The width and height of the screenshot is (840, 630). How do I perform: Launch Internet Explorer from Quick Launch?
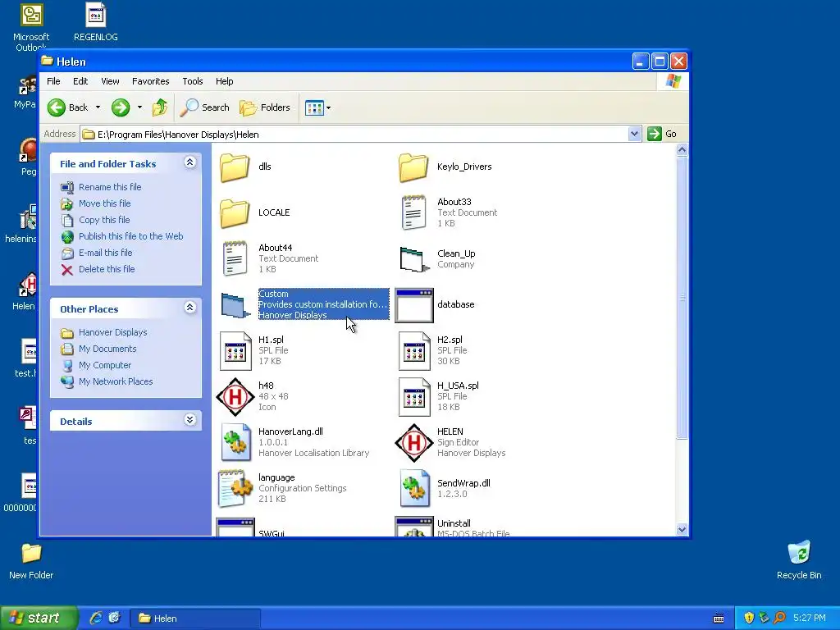point(96,619)
